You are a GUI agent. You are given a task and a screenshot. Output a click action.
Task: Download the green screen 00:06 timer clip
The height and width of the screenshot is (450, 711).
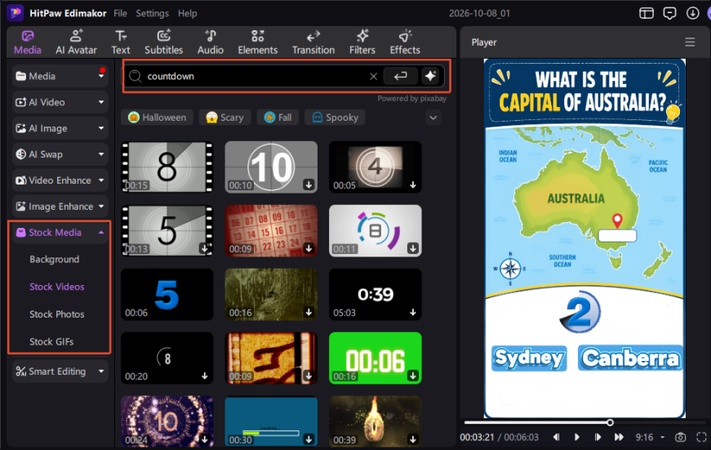pos(413,376)
